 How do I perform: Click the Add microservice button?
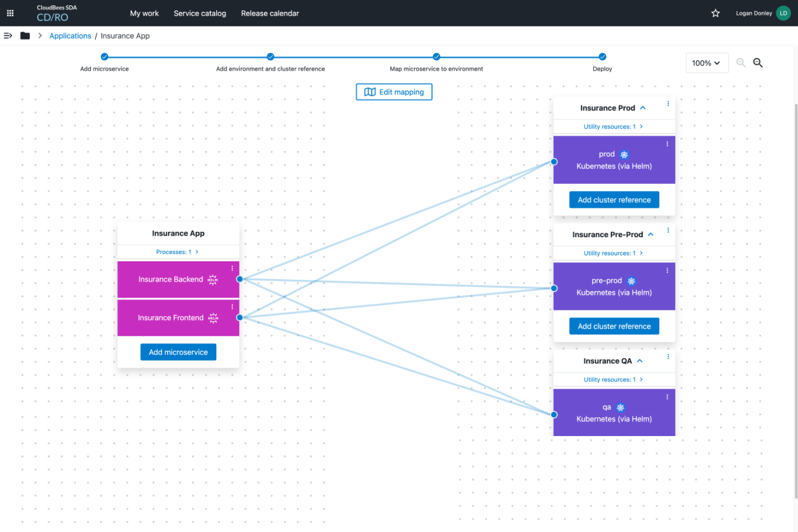[178, 351]
